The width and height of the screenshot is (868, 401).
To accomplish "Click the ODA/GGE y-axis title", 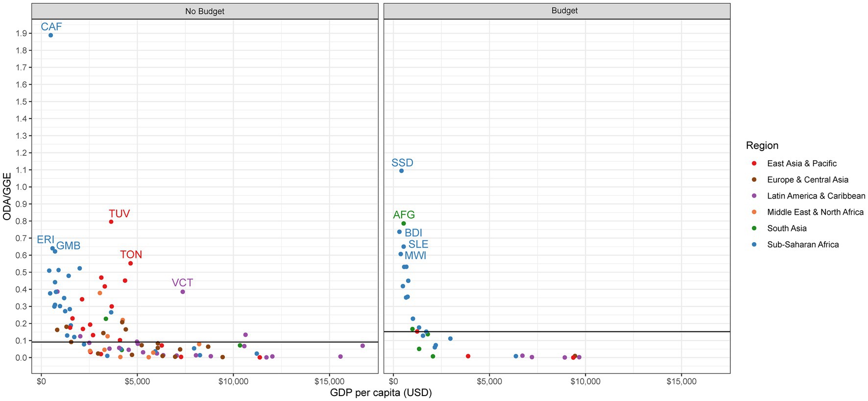I will 7,197.
